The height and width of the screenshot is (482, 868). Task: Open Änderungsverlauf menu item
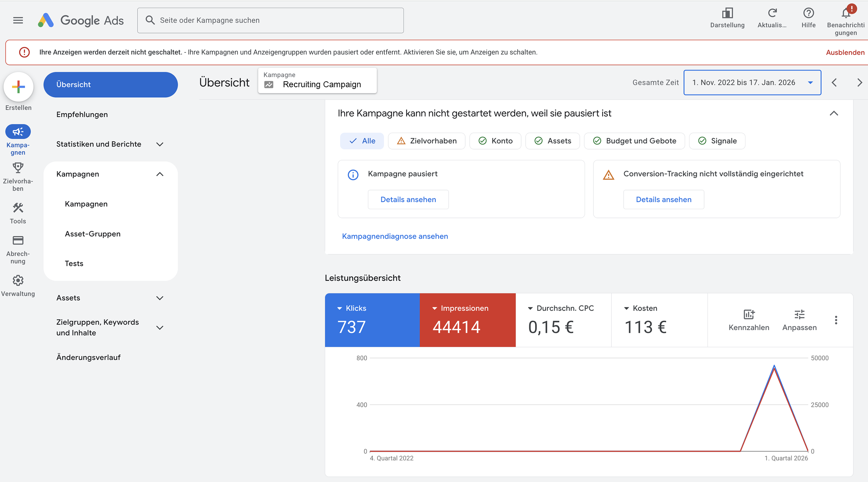[88, 357]
